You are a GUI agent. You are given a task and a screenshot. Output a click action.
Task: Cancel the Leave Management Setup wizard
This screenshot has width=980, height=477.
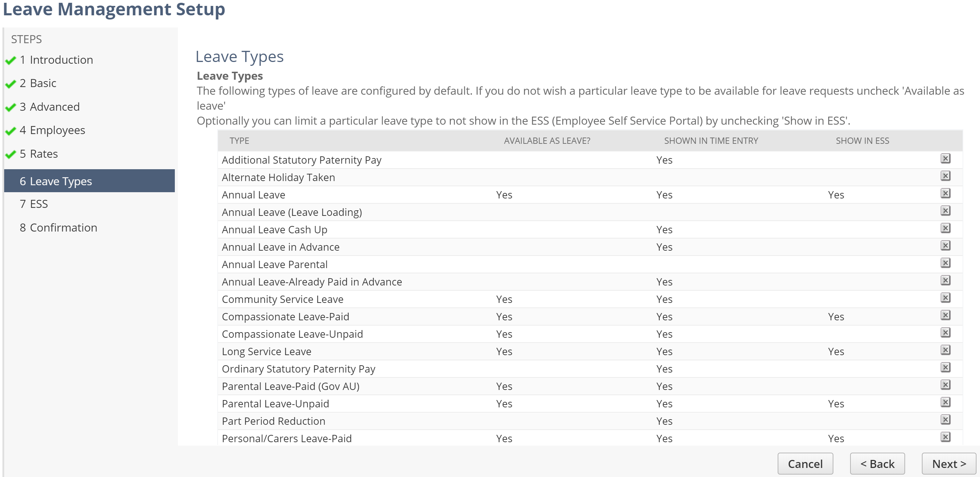[x=805, y=463]
